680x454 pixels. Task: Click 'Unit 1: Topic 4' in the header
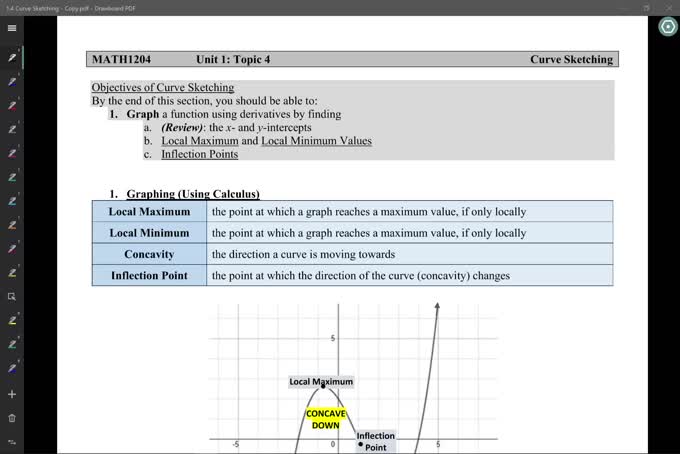pyautogui.click(x=233, y=59)
